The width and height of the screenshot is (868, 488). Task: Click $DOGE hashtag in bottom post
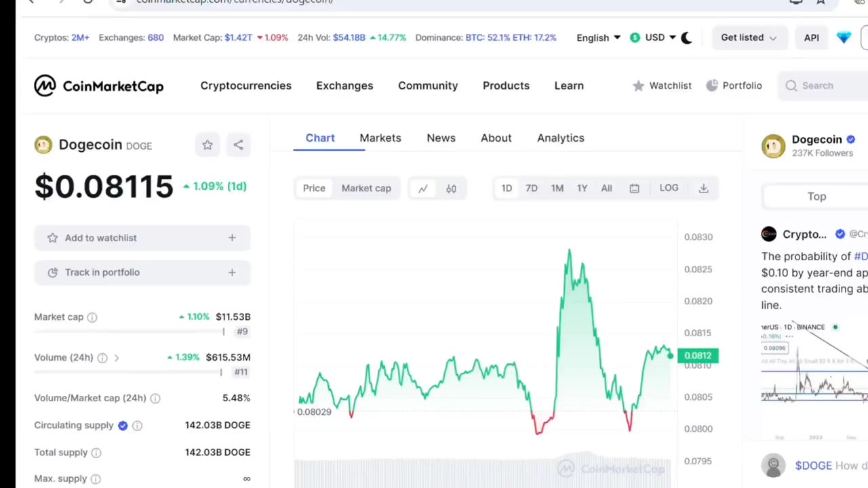click(814, 466)
